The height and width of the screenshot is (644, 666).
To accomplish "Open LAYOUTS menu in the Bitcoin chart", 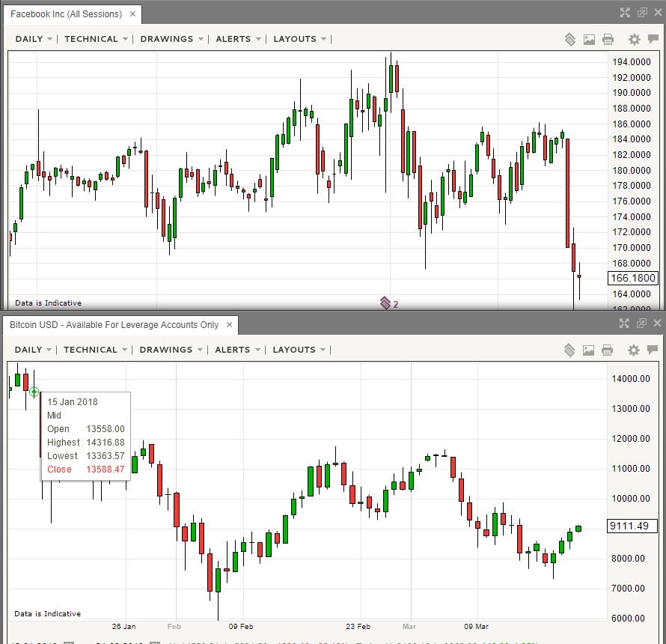I will [299, 350].
